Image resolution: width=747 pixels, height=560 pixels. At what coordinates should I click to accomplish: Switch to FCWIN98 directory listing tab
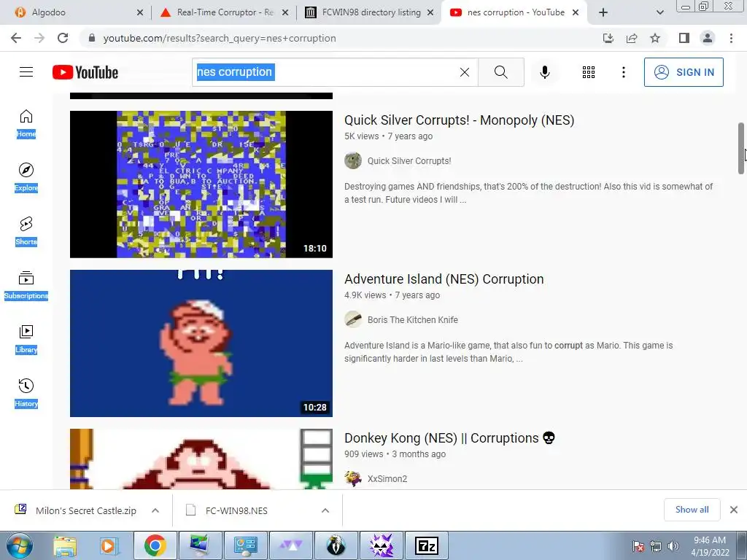(371, 12)
